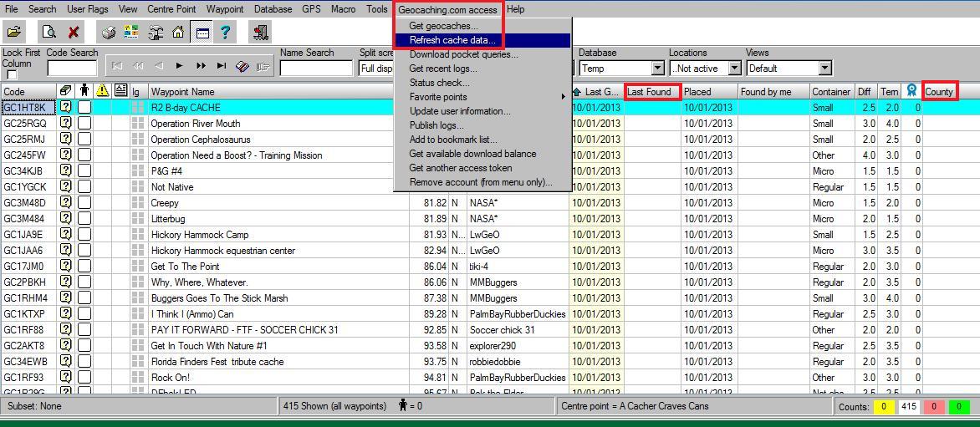The width and height of the screenshot is (980, 427).
Task: Click mystery cache icon for Rock On! row
Action: (65, 377)
